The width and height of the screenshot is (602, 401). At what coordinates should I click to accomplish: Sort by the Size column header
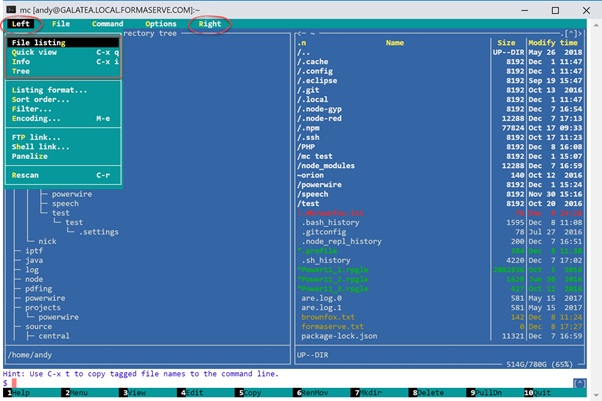pos(506,43)
